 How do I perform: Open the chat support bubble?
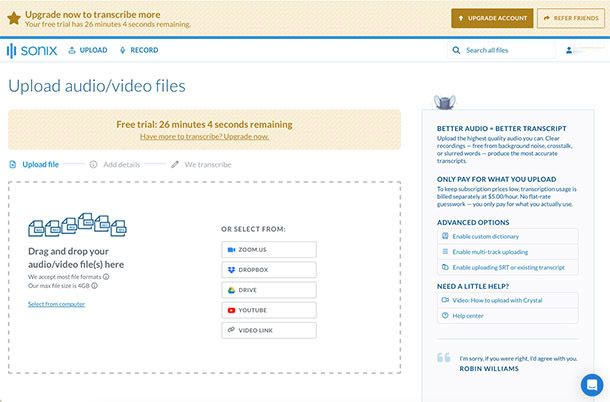tap(592, 385)
